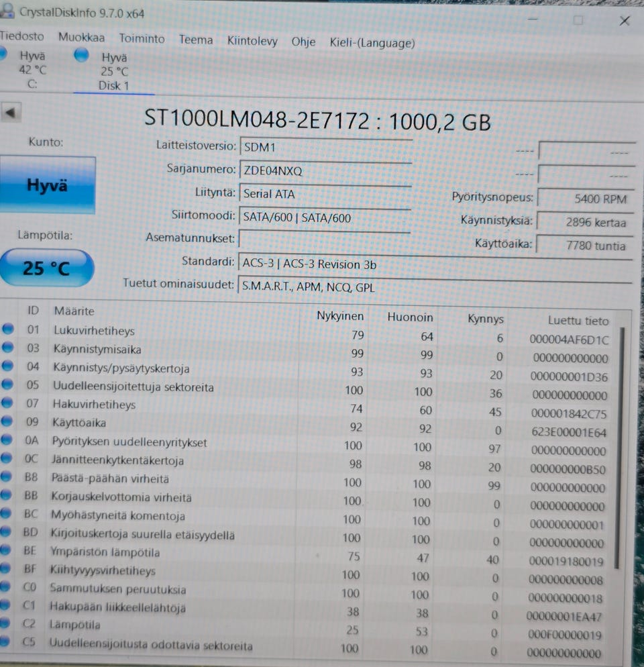
Task: Click status dot for 07 Hakuvirhetiheys
Action: coord(7,403)
